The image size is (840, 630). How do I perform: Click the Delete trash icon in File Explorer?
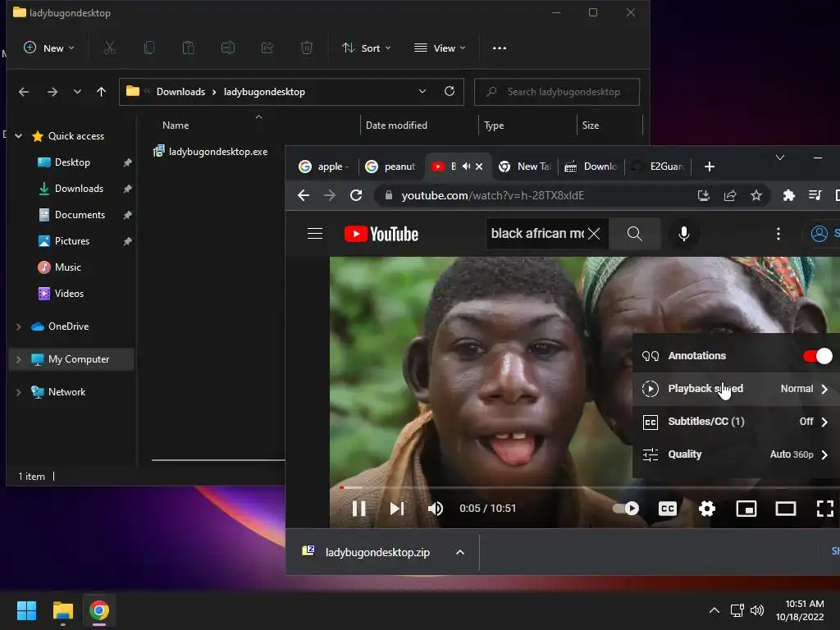(x=307, y=48)
